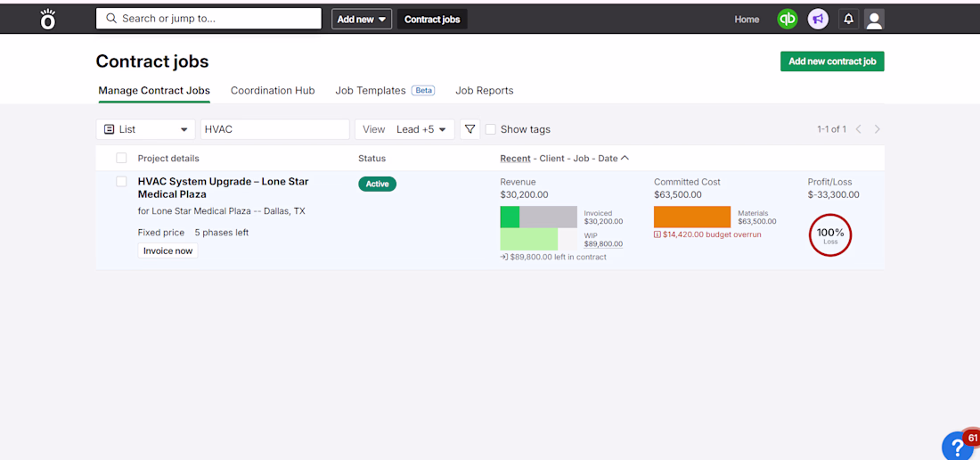This screenshot has height=460, width=980.
Task: Sort by Date
Action: pyautogui.click(x=608, y=158)
